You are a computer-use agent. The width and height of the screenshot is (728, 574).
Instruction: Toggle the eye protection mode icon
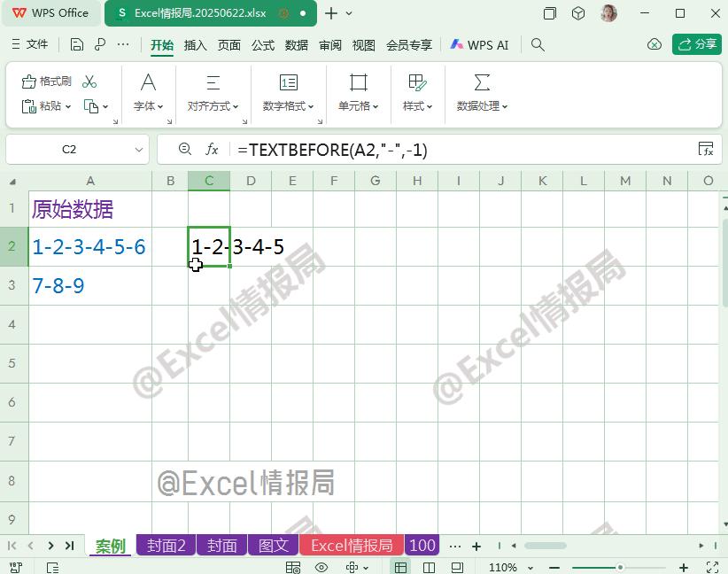321,566
